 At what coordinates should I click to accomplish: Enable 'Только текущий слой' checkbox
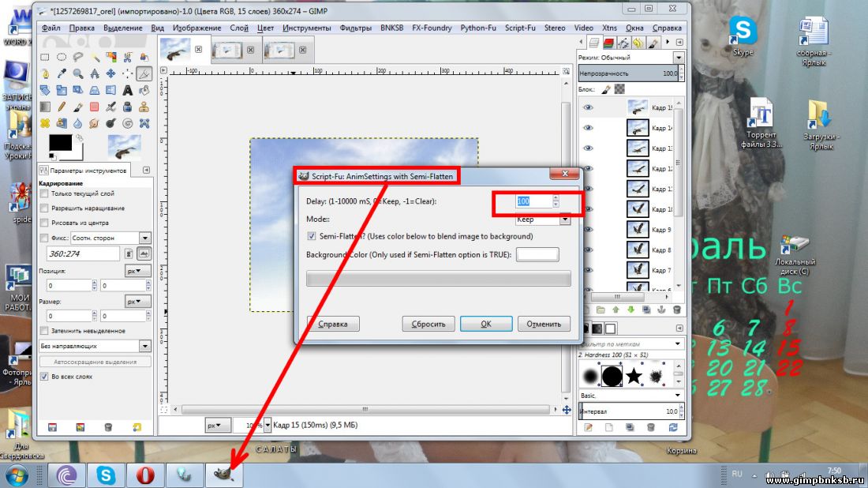click(44, 193)
